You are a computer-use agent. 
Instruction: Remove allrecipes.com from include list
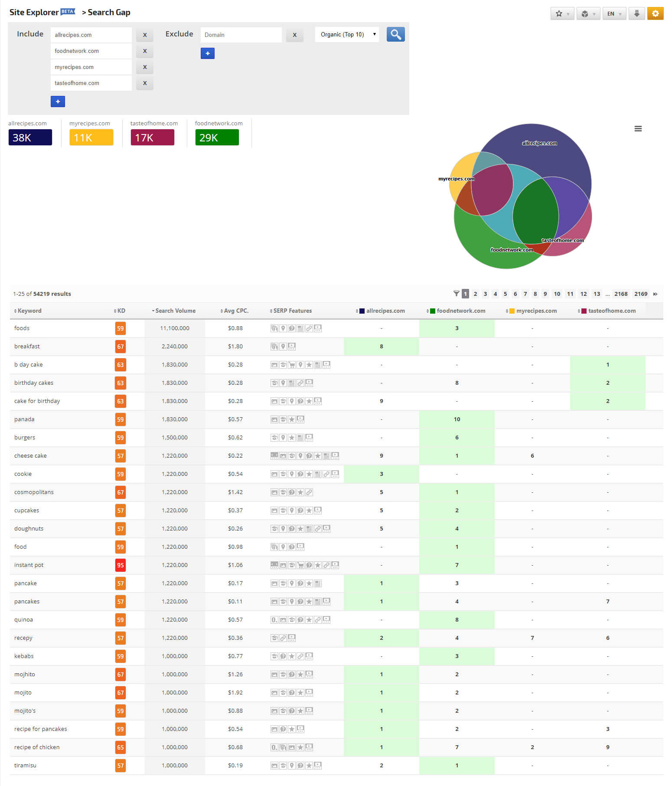pos(145,35)
